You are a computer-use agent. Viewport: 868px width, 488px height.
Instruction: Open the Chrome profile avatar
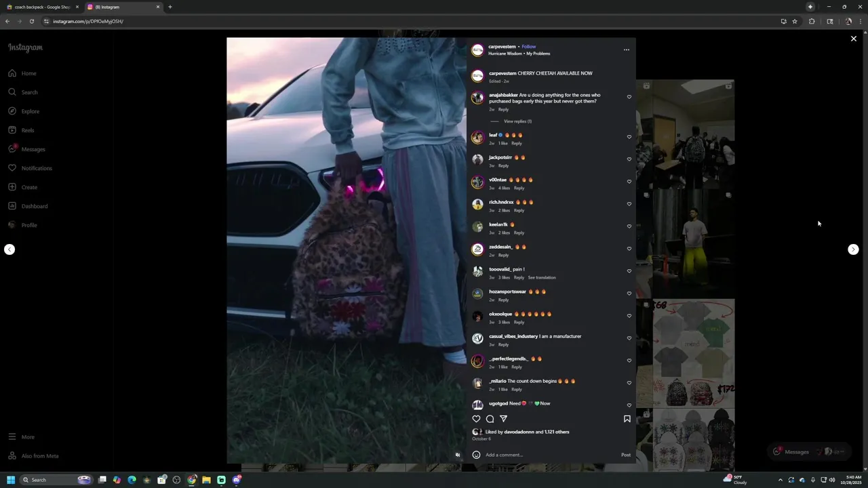[848, 21]
